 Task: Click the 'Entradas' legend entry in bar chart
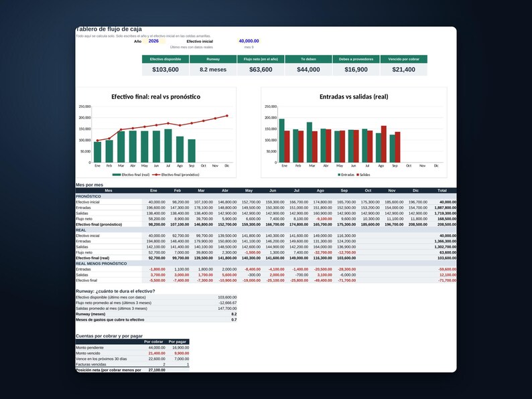tap(346, 175)
